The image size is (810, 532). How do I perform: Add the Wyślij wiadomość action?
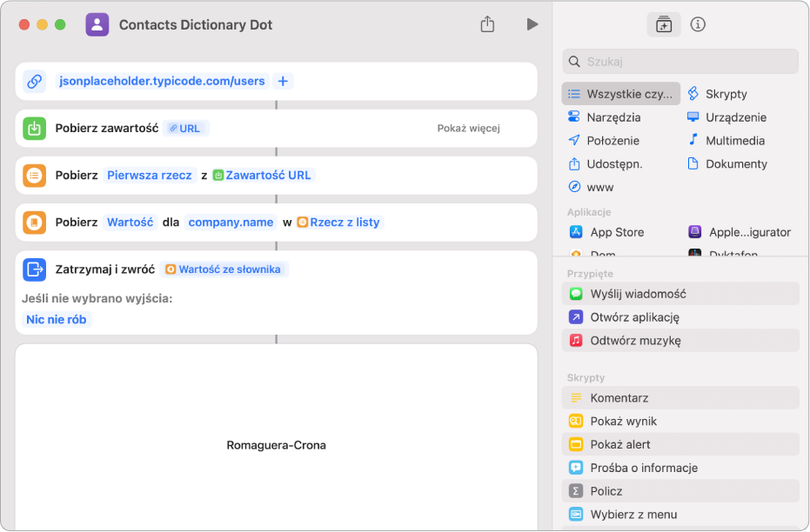pyautogui.click(x=638, y=294)
